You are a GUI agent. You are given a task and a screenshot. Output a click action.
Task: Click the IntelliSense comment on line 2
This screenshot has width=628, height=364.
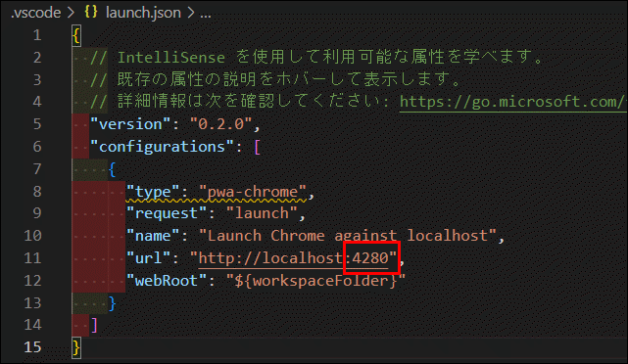click(316, 57)
